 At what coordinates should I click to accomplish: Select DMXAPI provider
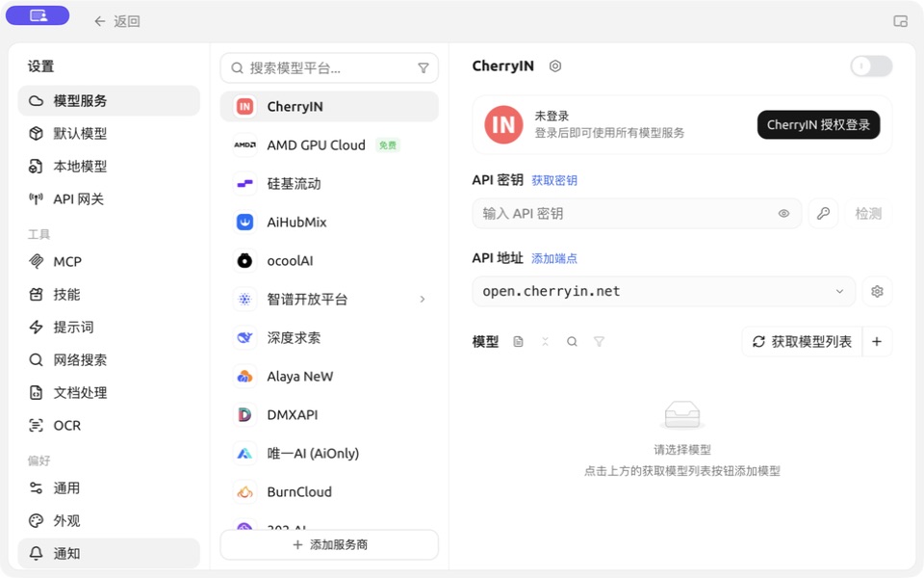[x=329, y=414]
